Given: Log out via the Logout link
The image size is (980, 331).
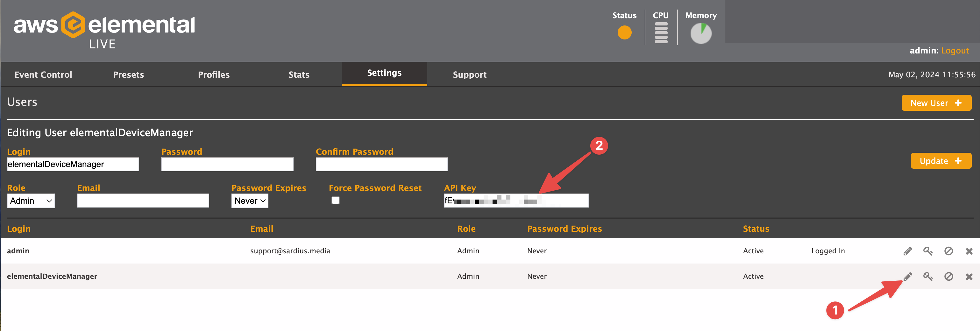Looking at the screenshot, I should (955, 51).
